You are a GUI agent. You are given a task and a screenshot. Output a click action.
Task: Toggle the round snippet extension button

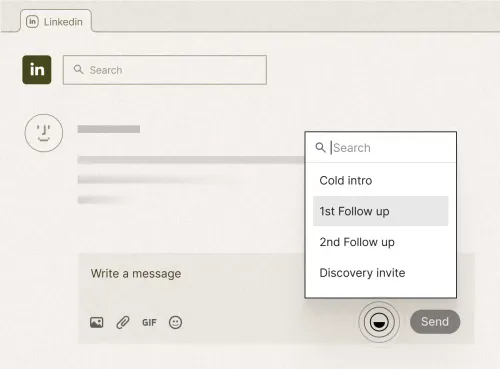(379, 322)
